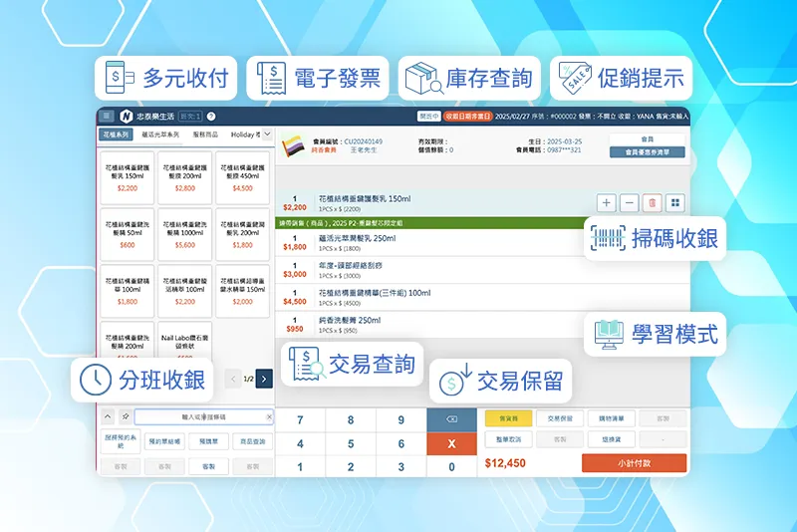Open the 購物清單 button
The height and width of the screenshot is (532, 797).
611,418
